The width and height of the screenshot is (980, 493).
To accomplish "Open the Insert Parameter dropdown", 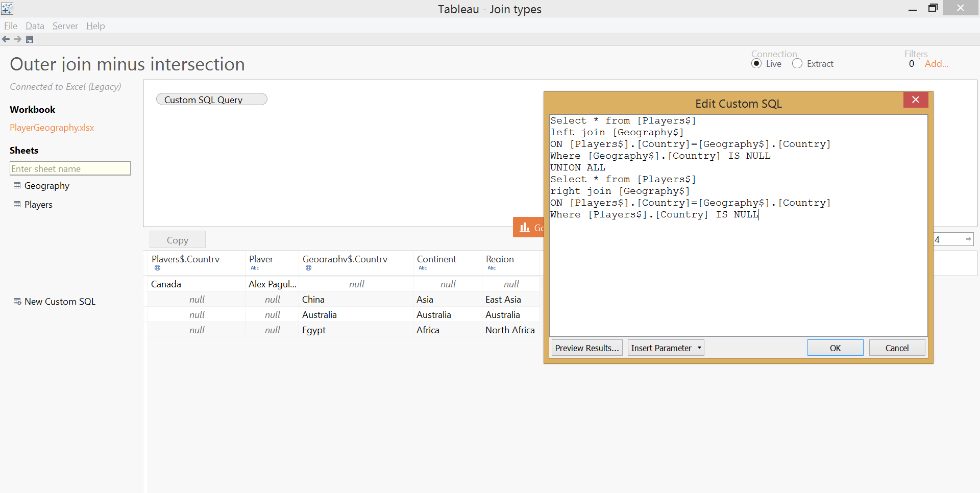I will point(666,348).
